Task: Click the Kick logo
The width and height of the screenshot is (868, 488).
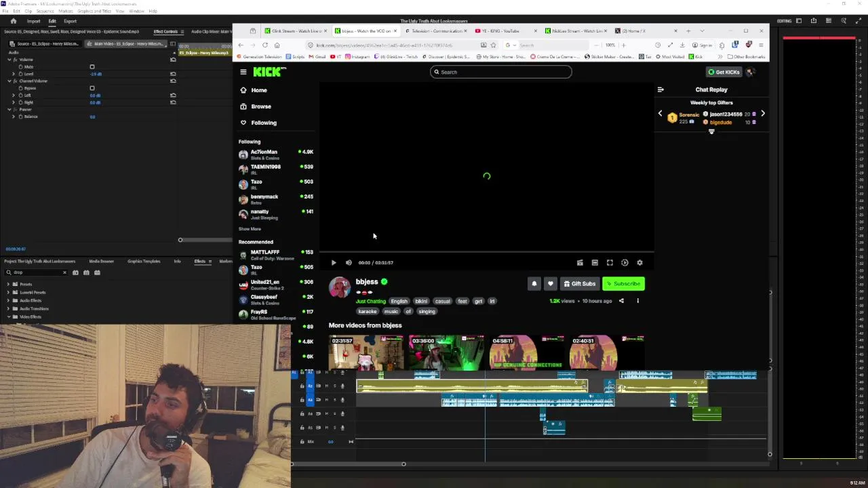Action: 269,71
